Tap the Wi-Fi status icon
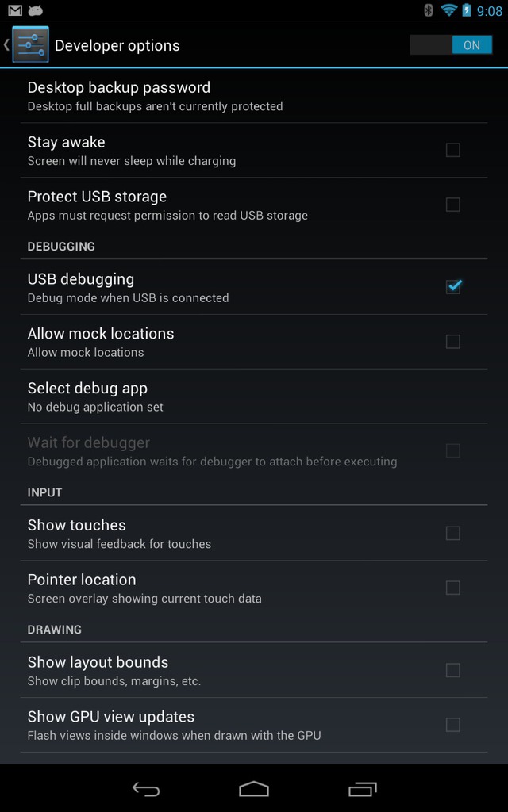 (x=448, y=10)
